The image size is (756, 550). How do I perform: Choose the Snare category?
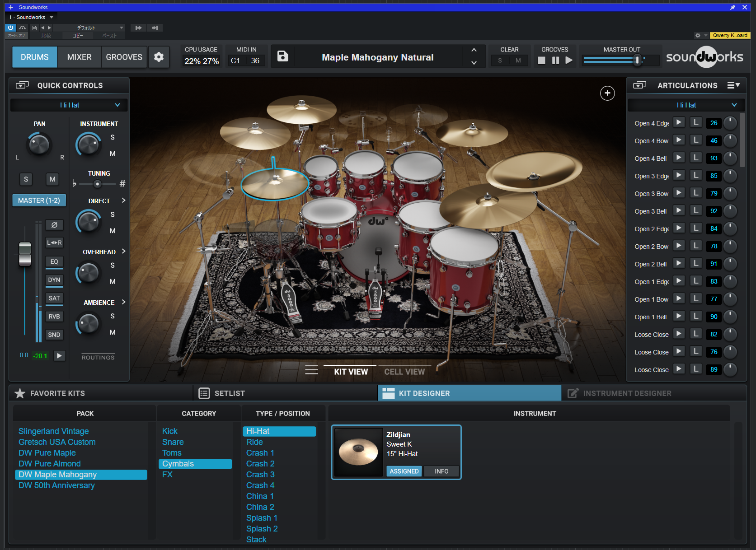tap(173, 442)
